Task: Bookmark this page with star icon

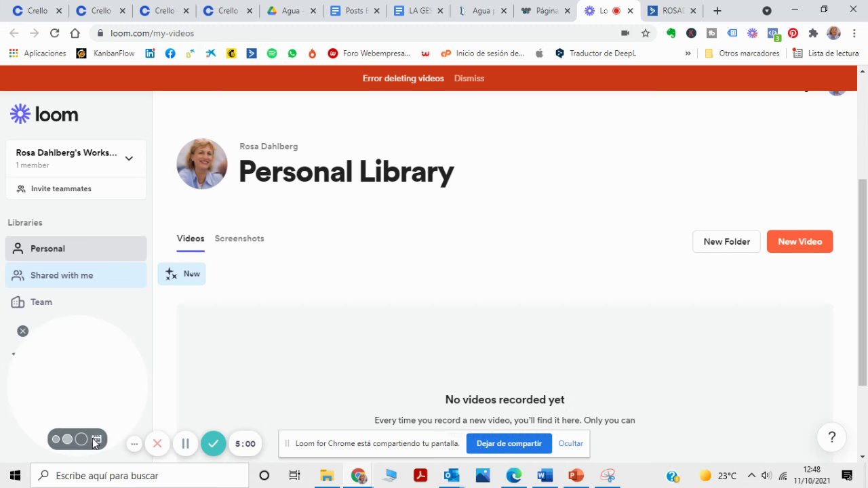Action: tap(646, 33)
